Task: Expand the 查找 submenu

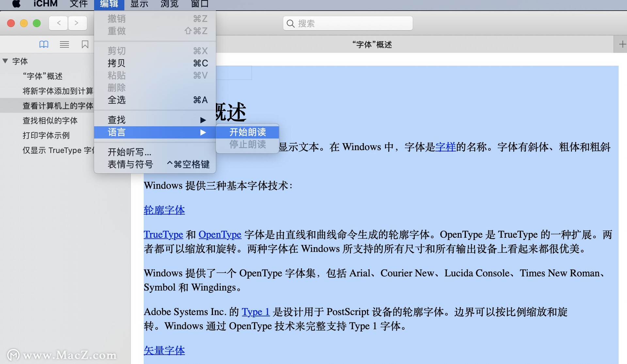Action: [155, 120]
